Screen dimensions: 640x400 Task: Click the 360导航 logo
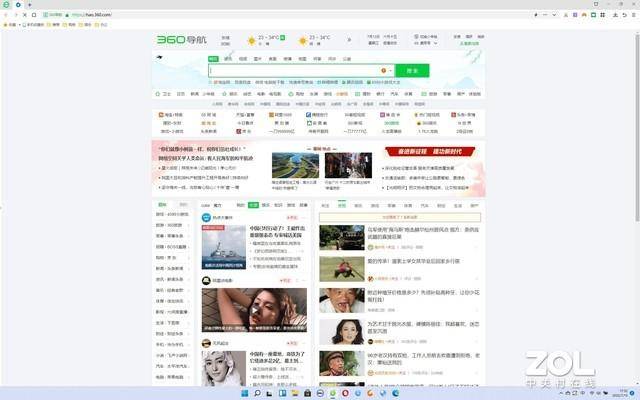point(182,40)
